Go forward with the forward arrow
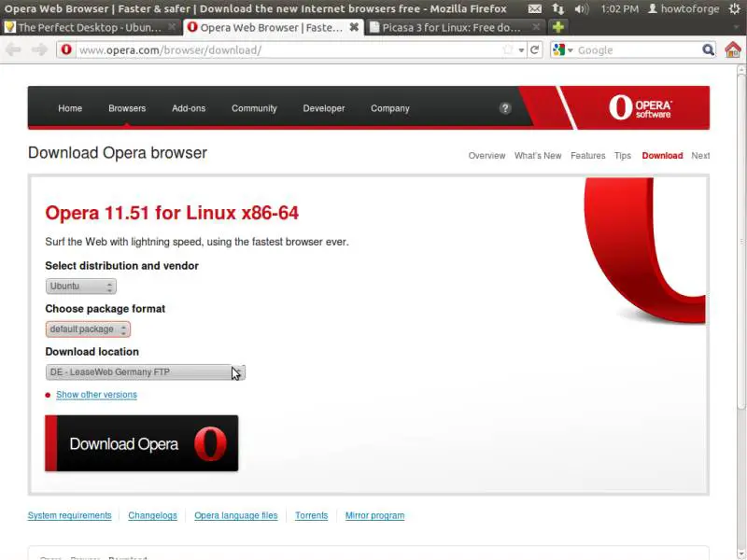The width and height of the screenshot is (747, 560). point(39,49)
